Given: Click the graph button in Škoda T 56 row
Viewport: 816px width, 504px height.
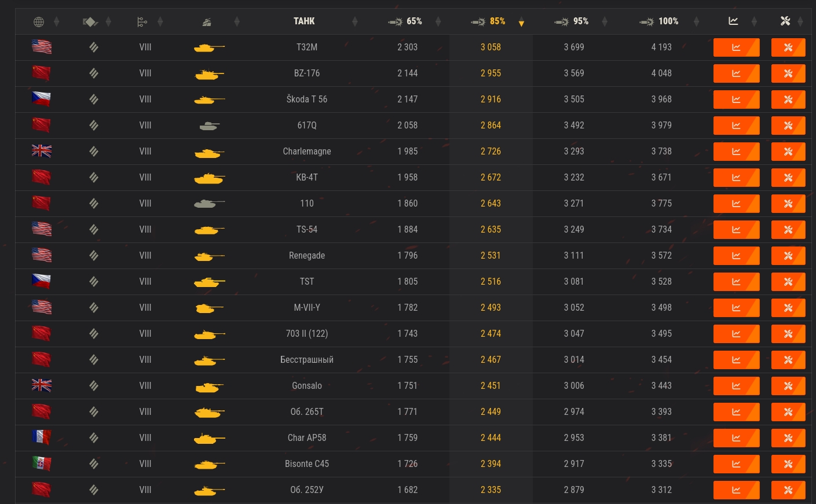Looking at the screenshot, I should pos(736,100).
